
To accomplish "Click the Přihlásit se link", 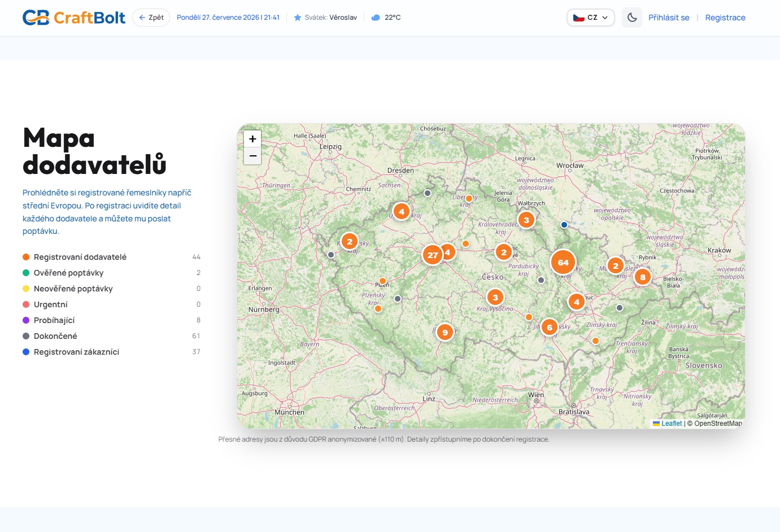I will click(669, 18).
